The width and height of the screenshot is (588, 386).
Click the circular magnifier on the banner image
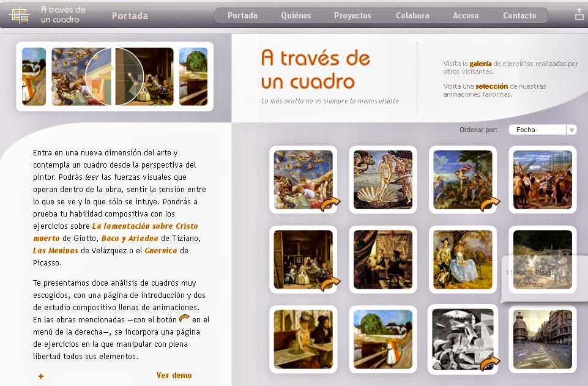(114, 76)
